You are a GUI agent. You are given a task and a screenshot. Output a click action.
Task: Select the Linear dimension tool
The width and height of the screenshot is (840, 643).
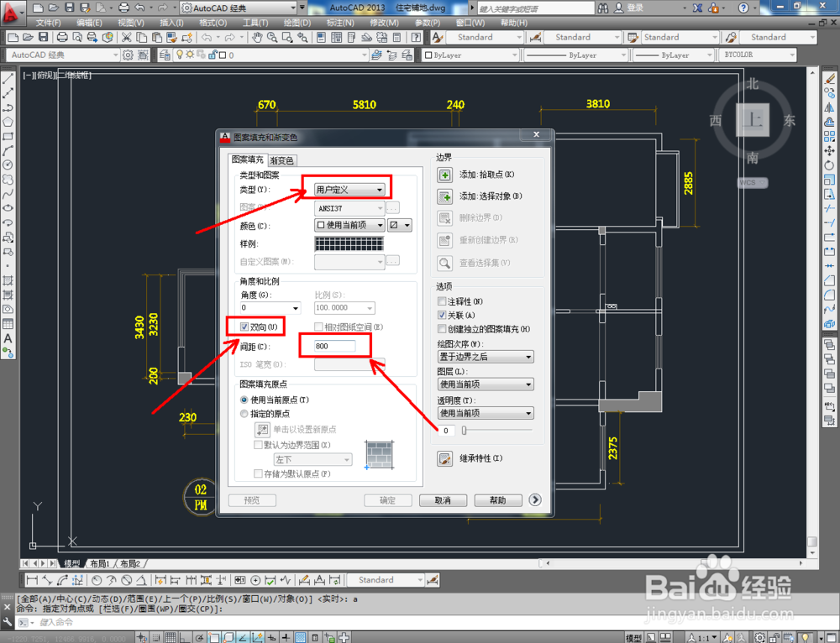(x=32, y=580)
